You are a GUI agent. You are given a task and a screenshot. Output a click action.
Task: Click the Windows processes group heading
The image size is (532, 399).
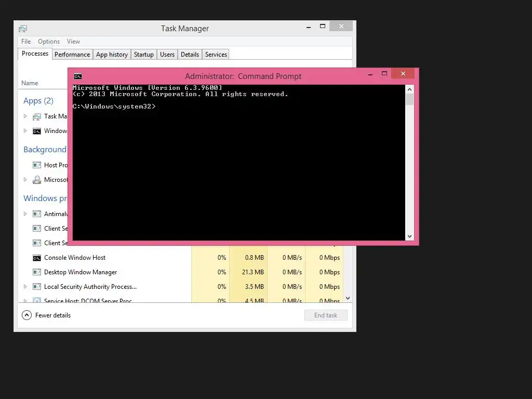(x=45, y=198)
